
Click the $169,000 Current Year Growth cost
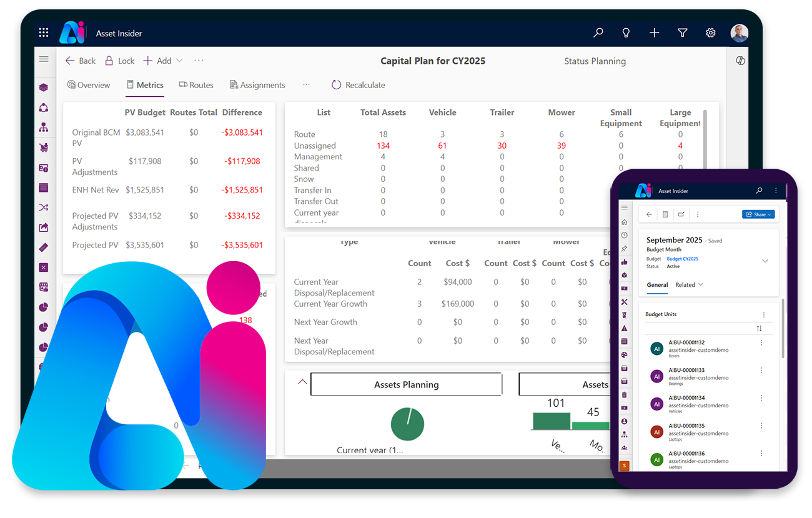[458, 304]
